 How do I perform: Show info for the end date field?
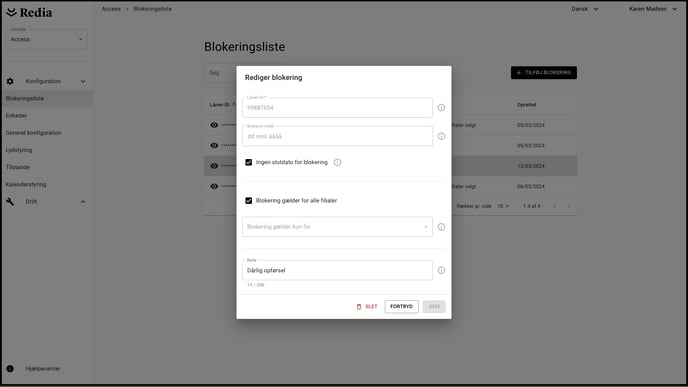pos(441,136)
